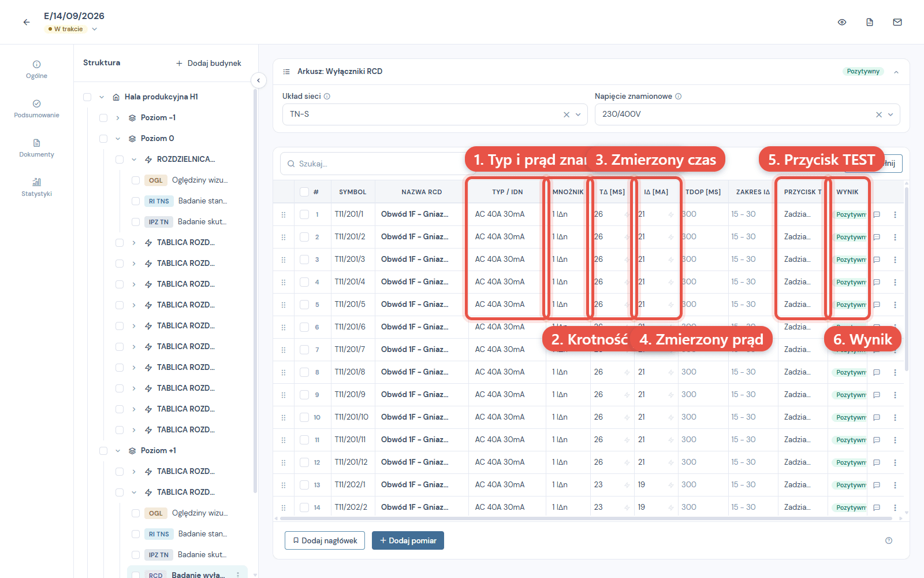
Task: Click the horizontal scrollbar under the table
Action: [x=586, y=518]
